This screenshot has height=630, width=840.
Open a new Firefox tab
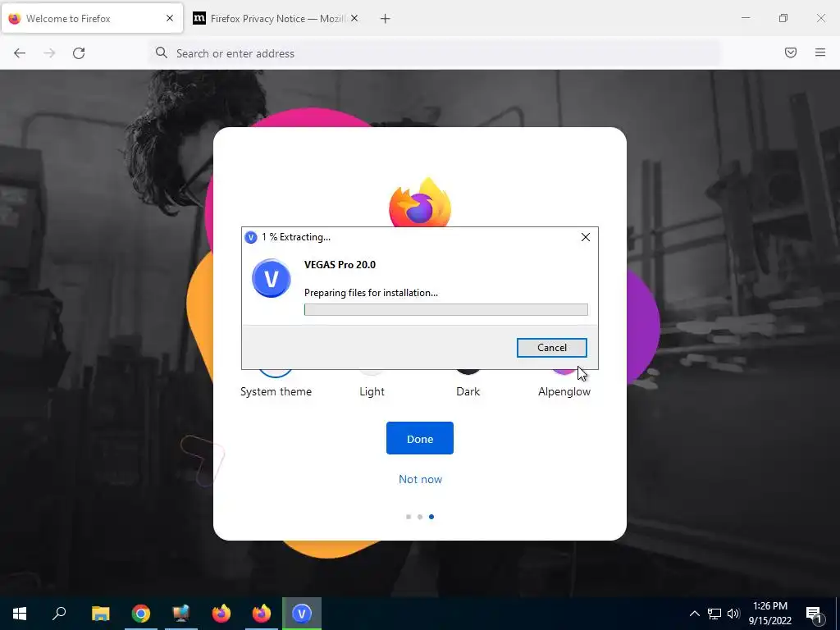(x=386, y=19)
